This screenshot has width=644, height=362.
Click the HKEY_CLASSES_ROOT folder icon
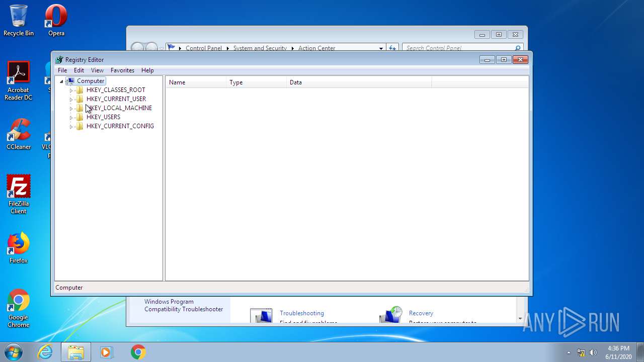(79, 90)
